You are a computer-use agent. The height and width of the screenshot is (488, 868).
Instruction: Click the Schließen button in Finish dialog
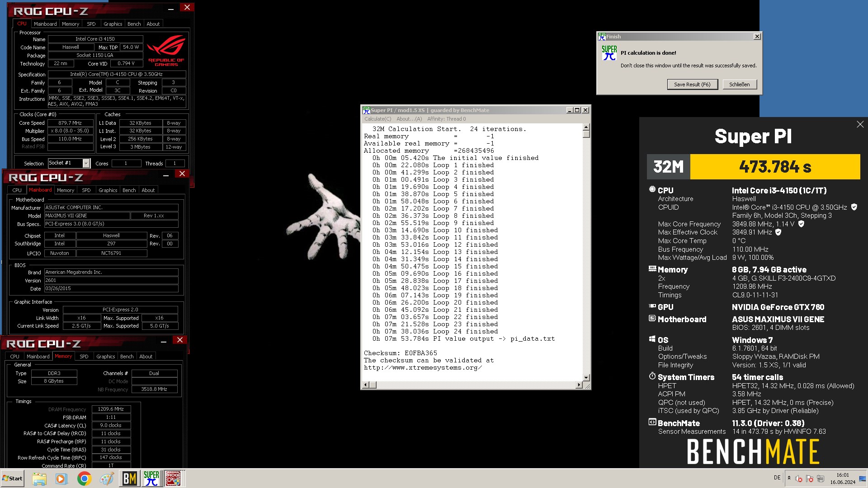739,84
